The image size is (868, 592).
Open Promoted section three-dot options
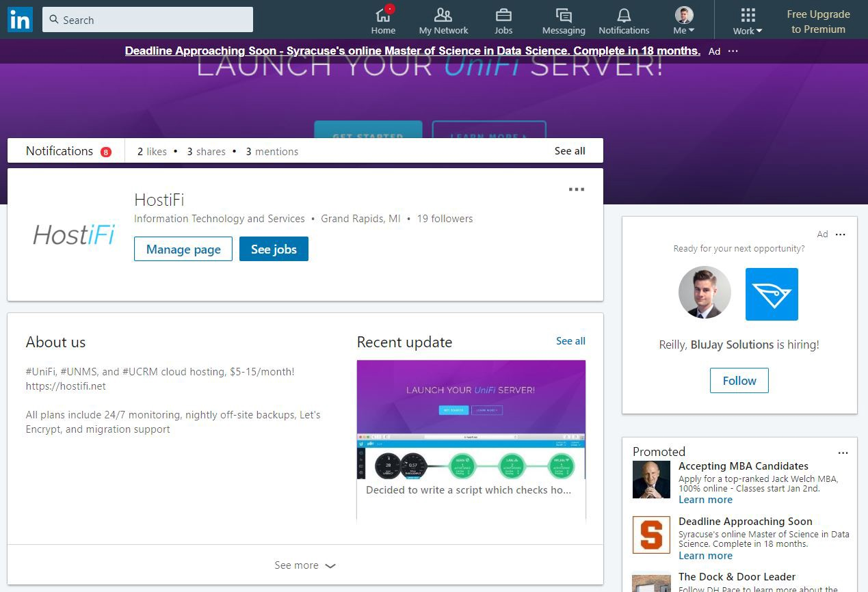(x=843, y=453)
